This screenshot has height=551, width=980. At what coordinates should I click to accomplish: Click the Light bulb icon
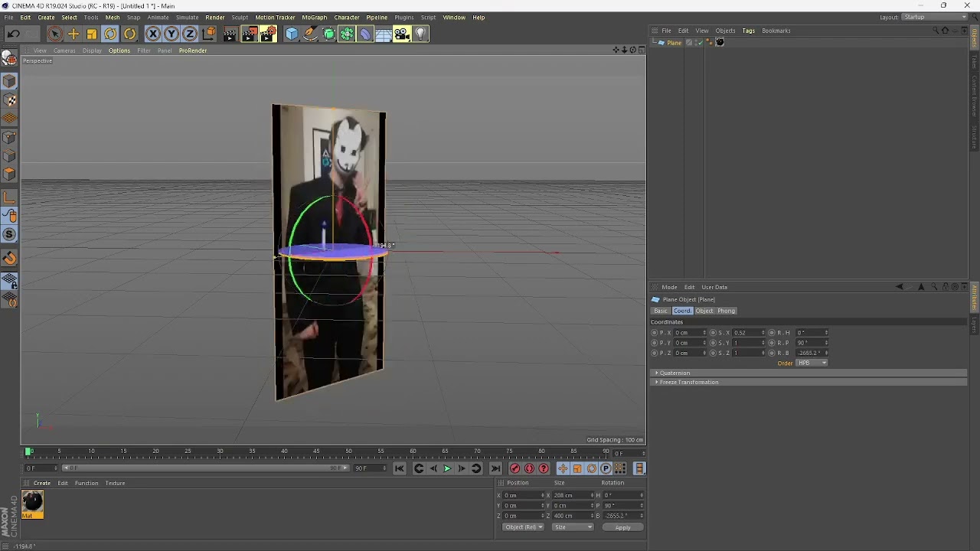[x=420, y=34]
